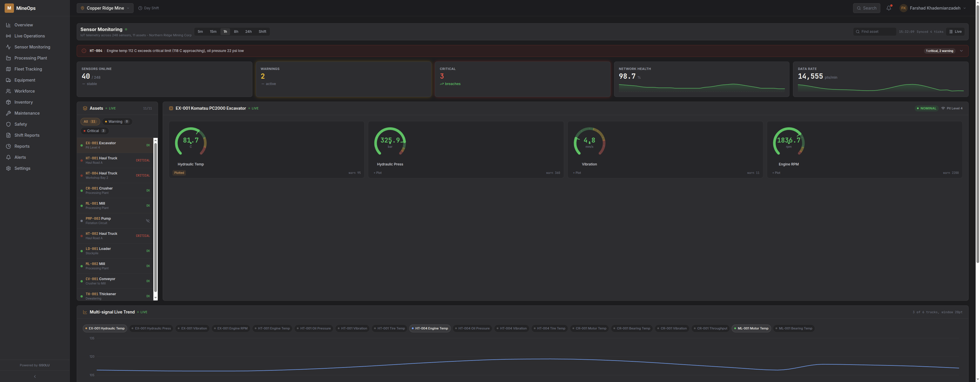Image resolution: width=980 pixels, height=382 pixels.
Task: Click the Reports pie chart icon
Action: (x=8, y=146)
